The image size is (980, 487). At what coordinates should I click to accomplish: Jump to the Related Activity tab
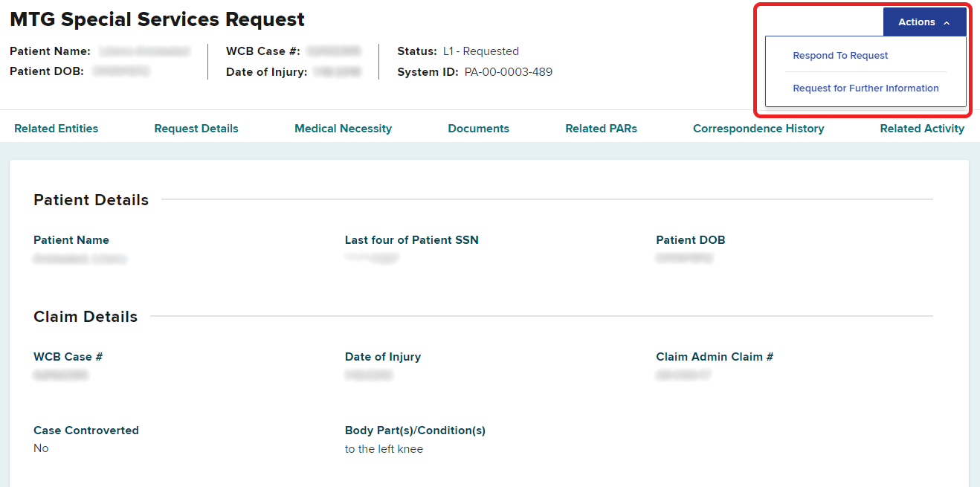point(922,129)
